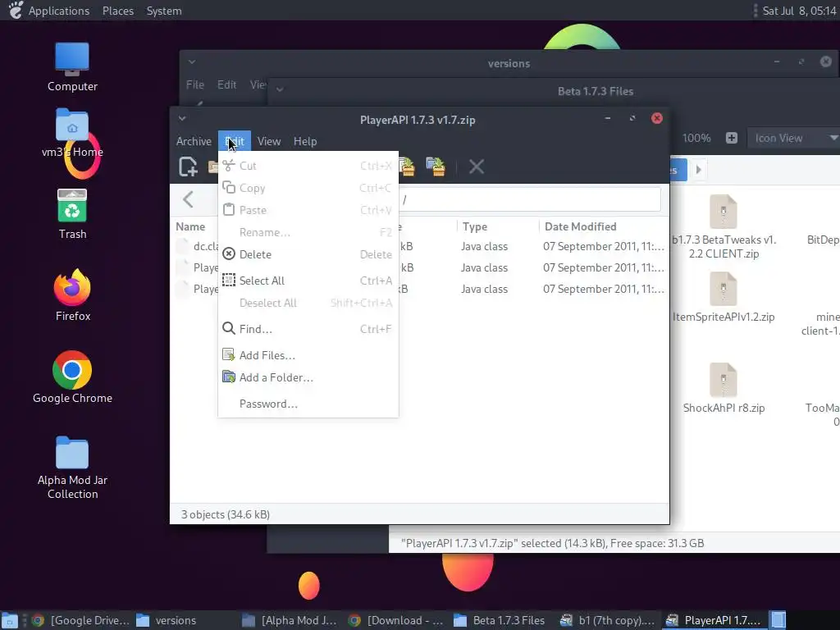Switch to Beta 1.7.3 Files taskbar item
The width and height of the screenshot is (840, 630).
pyautogui.click(x=500, y=620)
